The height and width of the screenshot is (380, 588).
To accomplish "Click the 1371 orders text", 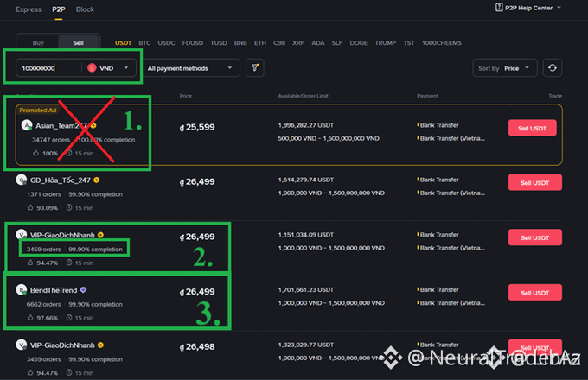I will (x=43, y=194).
